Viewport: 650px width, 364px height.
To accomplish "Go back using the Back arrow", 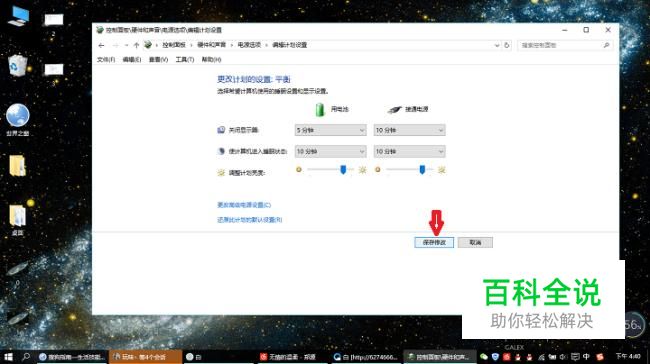I will (x=101, y=45).
